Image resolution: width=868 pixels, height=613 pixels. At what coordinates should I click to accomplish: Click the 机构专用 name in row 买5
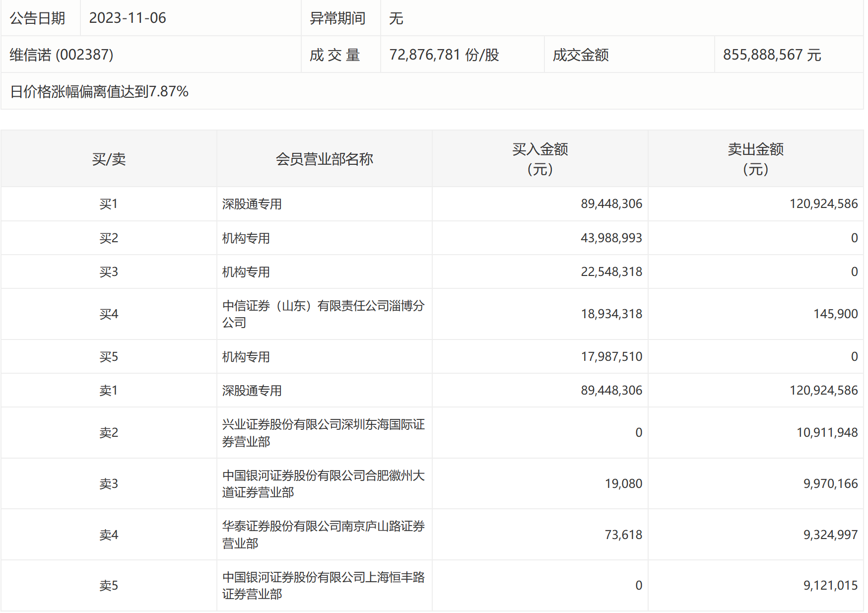click(x=246, y=357)
